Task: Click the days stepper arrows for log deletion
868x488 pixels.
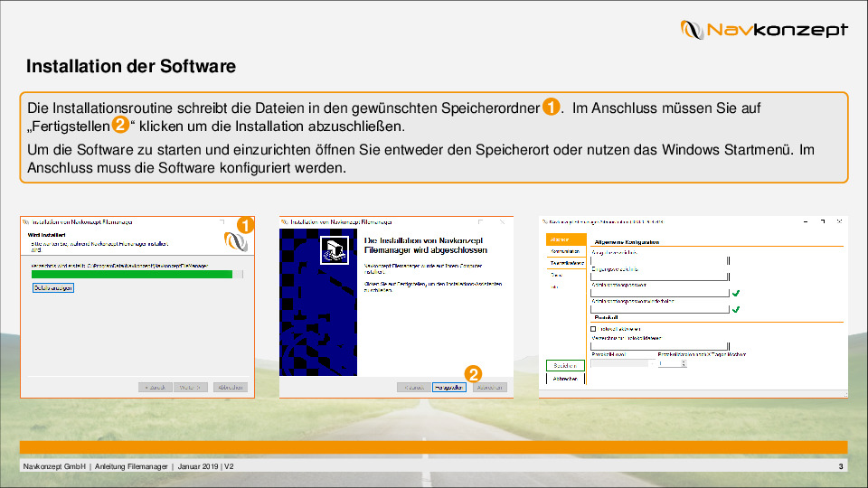Action: click(x=684, y=363)
